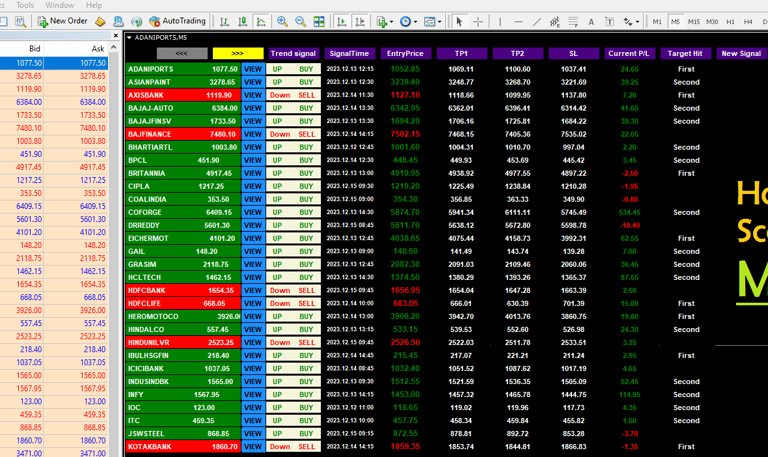Open the templates dropdown arrow
768x457 pixels.
point(439,22)
